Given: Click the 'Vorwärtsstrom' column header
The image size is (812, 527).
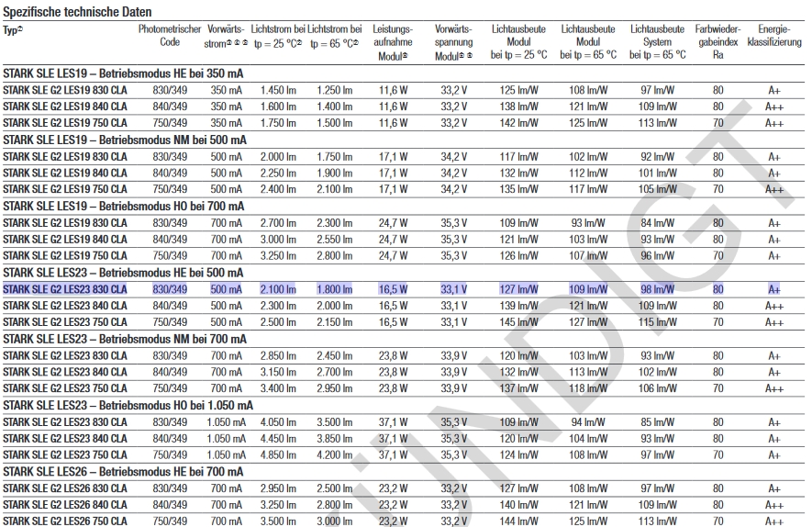Looking at the screenshot, I should tap(226, 35).
